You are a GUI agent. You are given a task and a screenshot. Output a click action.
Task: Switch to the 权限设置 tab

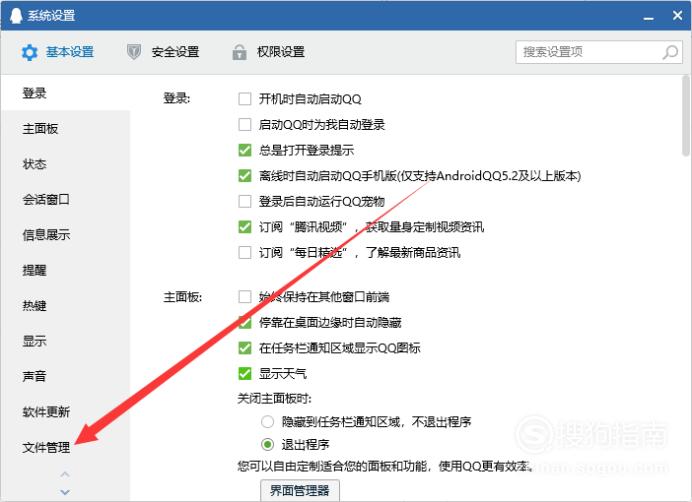(268, 52)
